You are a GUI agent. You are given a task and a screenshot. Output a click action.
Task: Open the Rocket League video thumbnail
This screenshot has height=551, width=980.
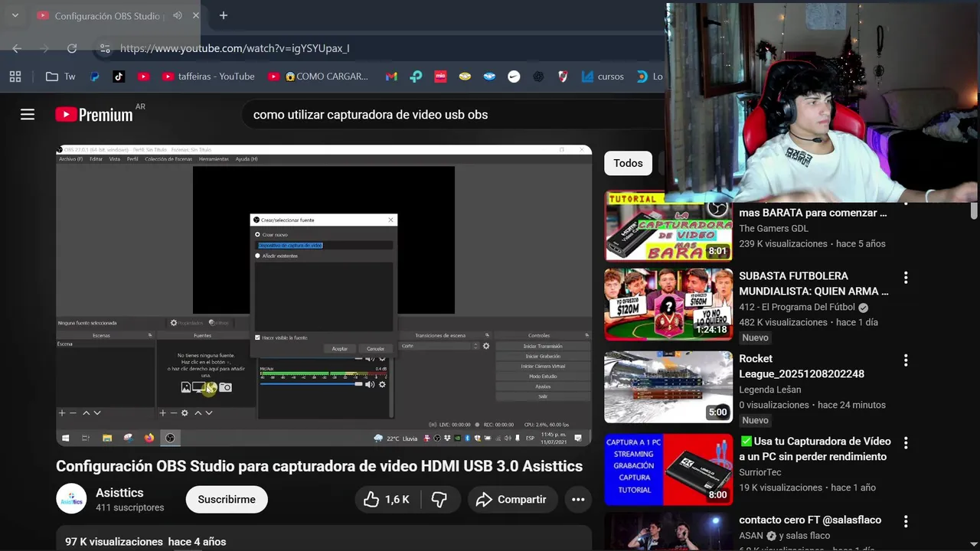click(x=668, y=387)
